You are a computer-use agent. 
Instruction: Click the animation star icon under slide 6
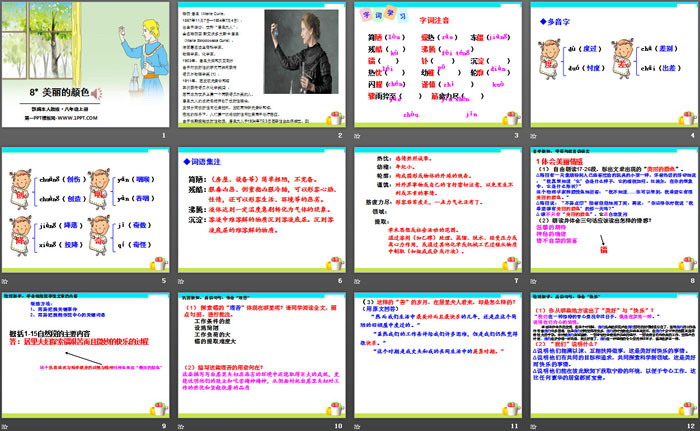click(181, 283)
